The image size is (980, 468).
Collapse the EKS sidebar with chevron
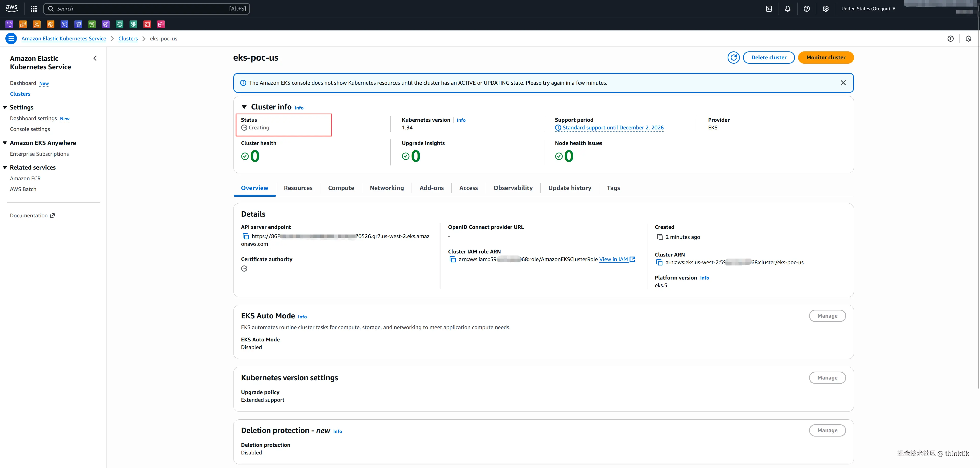point(95,58)
